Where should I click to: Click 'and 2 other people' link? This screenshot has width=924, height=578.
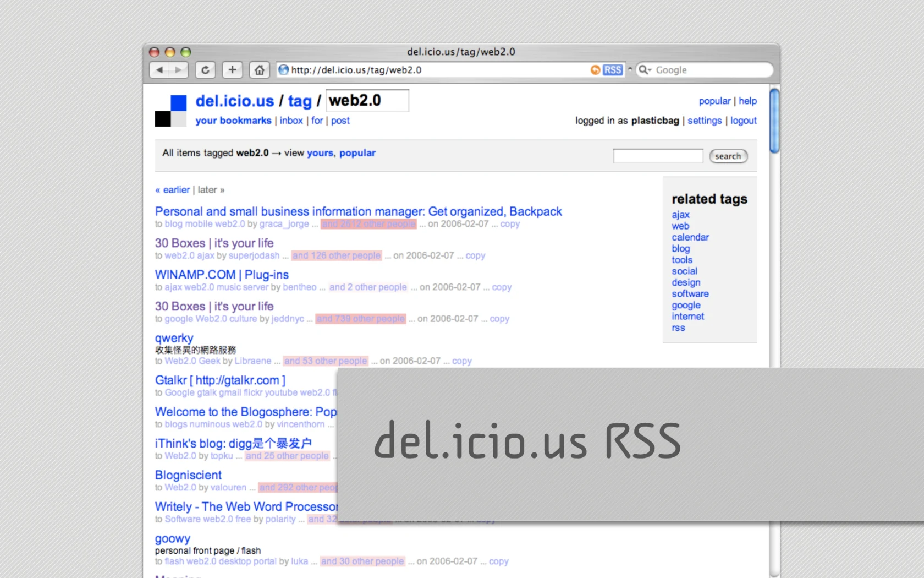[x=368, y=287]
